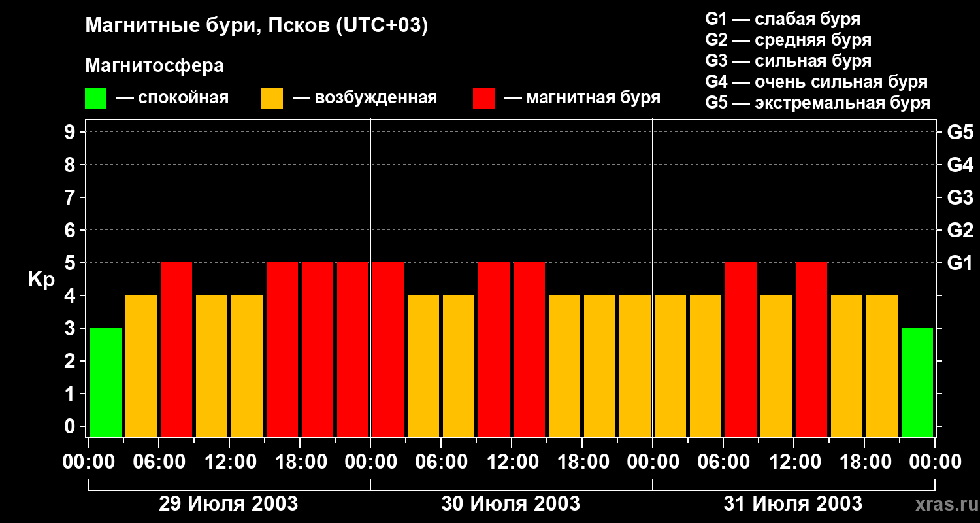This screenshot has width=980, height=523.
Task: Click the 'G4' right-axis tick label
Action: click(960, 165)
